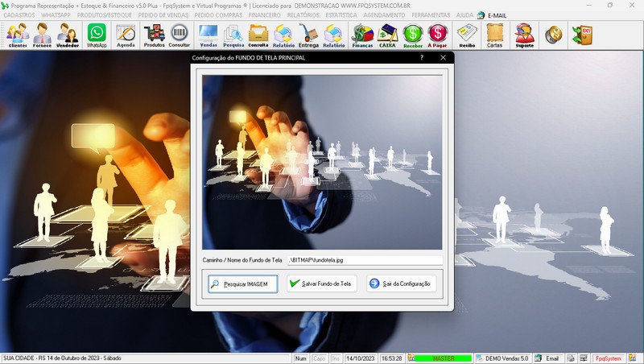
Task: Open the Pesquisa magnifier icon
Action: [233, 35]
